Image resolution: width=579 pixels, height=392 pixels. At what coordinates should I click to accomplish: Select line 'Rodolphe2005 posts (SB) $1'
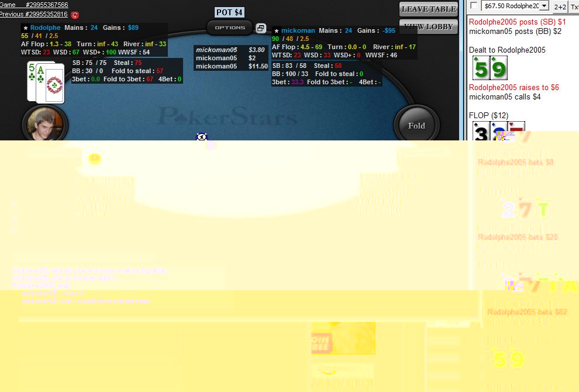coord(517,22)
